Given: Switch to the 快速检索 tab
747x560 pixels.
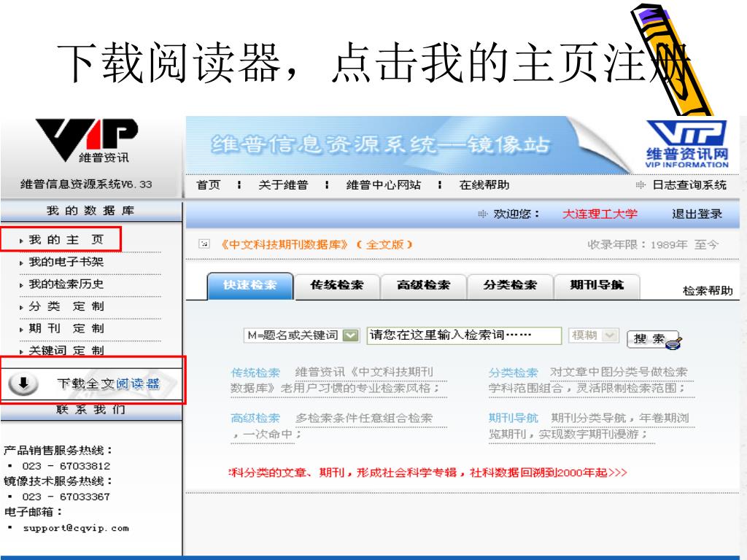Looking at the screenshot, I should pos(250,285).
